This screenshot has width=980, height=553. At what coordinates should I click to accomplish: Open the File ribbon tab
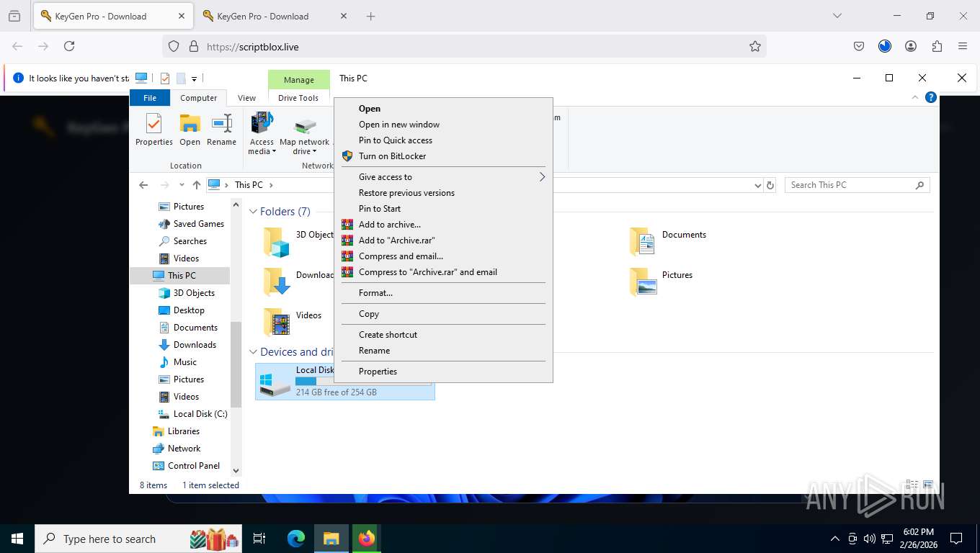[150, 98]
